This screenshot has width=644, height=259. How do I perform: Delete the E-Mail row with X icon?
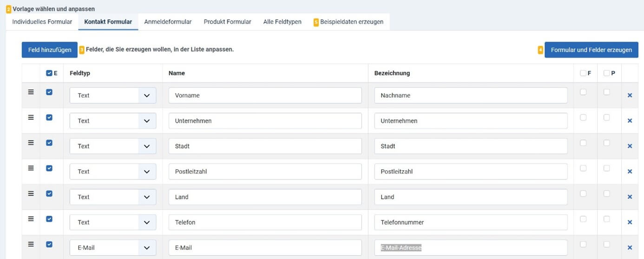[x=630, y=248]
